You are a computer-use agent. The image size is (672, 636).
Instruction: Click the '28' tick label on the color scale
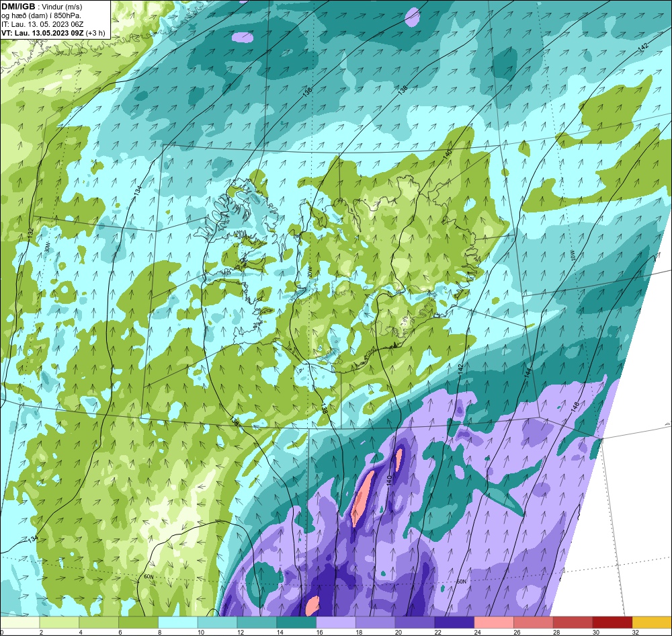click(556, 632)
